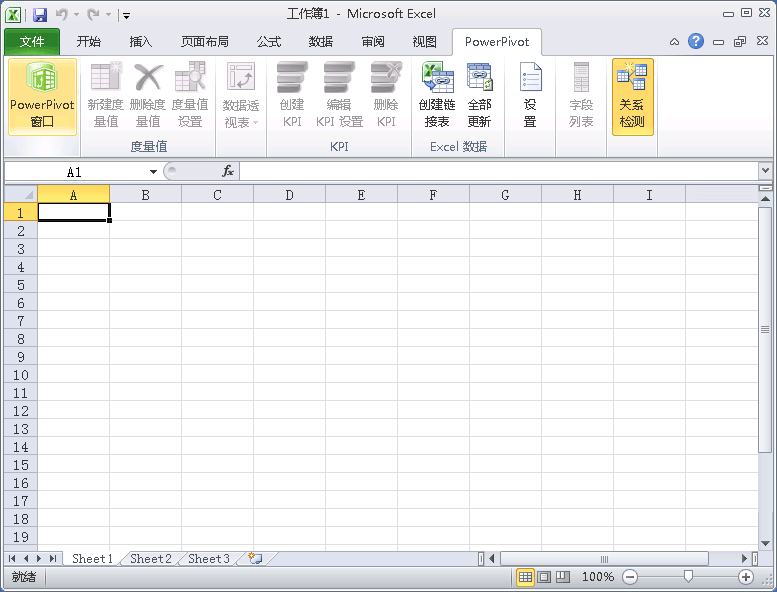Click the vertical scrollbar down arrow
Screen dimensions: 777x592
click(765, 543)
